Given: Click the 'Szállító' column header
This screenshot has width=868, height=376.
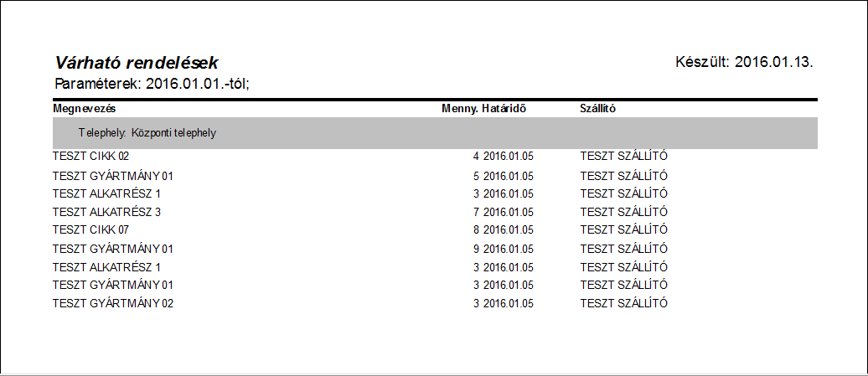Looking at the screenshot, I should [x=599, y=109].
